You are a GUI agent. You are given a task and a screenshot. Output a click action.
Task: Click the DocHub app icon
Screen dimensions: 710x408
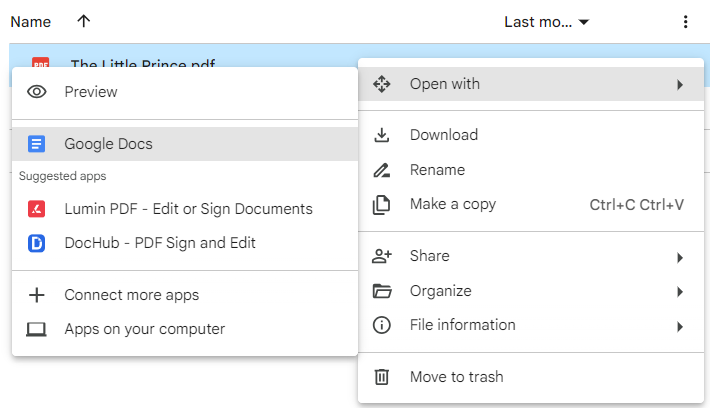pos(37,243)
